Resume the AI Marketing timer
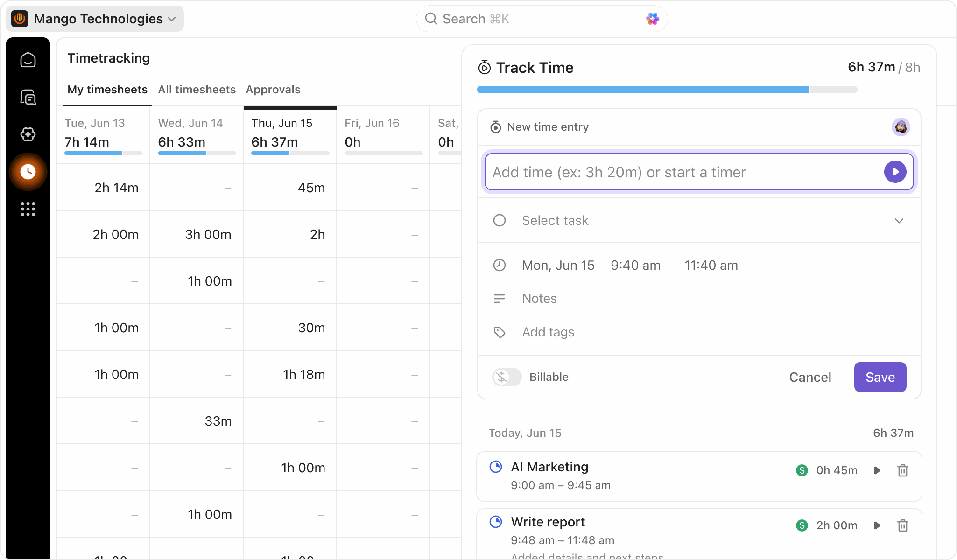 (876, 470)
